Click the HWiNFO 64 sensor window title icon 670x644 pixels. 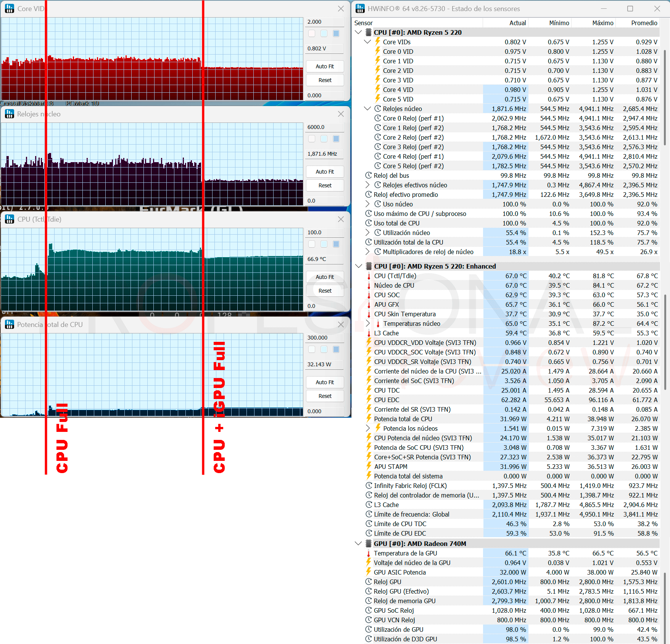(360, 8)
